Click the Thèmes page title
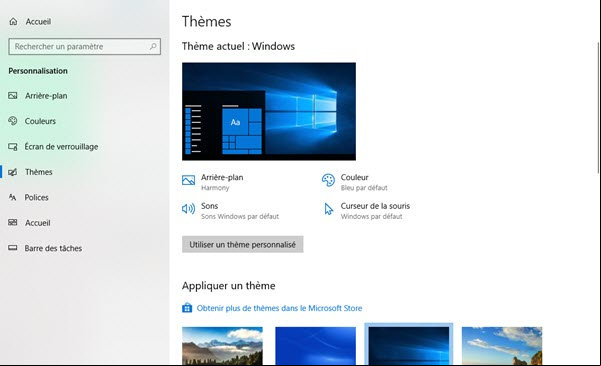This screenshot has height=366, width=601. 207,21
